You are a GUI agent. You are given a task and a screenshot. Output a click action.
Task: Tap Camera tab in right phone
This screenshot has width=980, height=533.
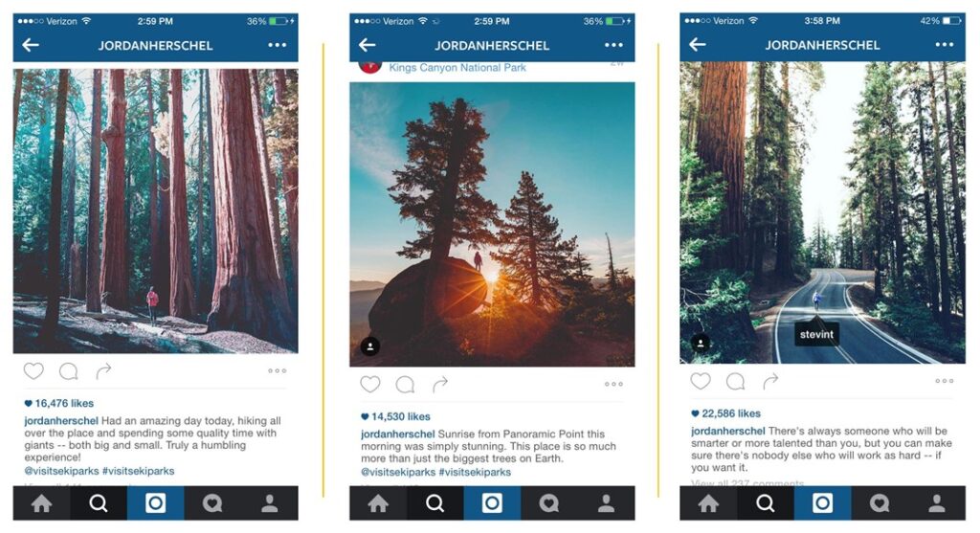coord(822,503)
